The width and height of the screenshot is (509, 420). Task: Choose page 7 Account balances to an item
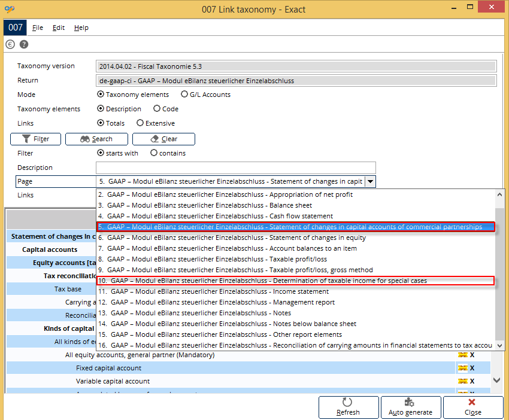[x=296, y=248]
